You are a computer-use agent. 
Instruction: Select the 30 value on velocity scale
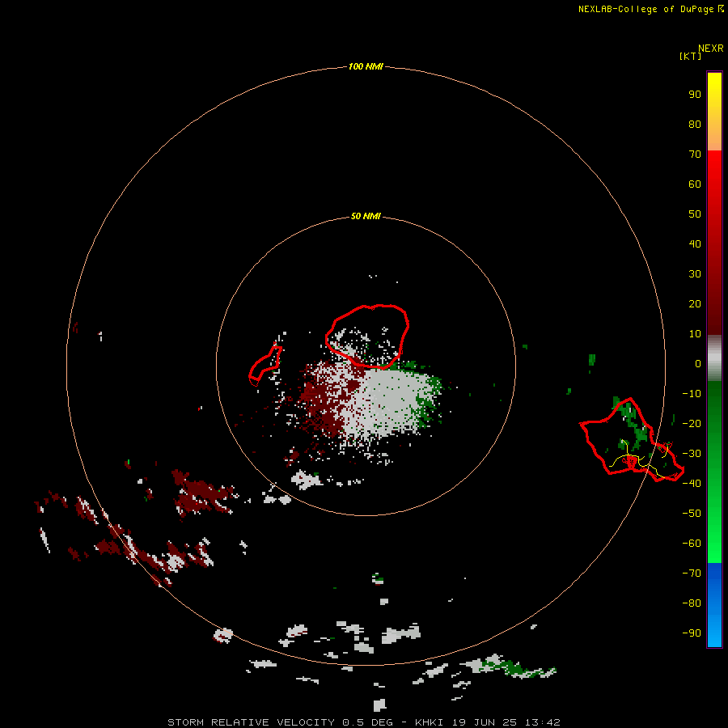(695, 274)
